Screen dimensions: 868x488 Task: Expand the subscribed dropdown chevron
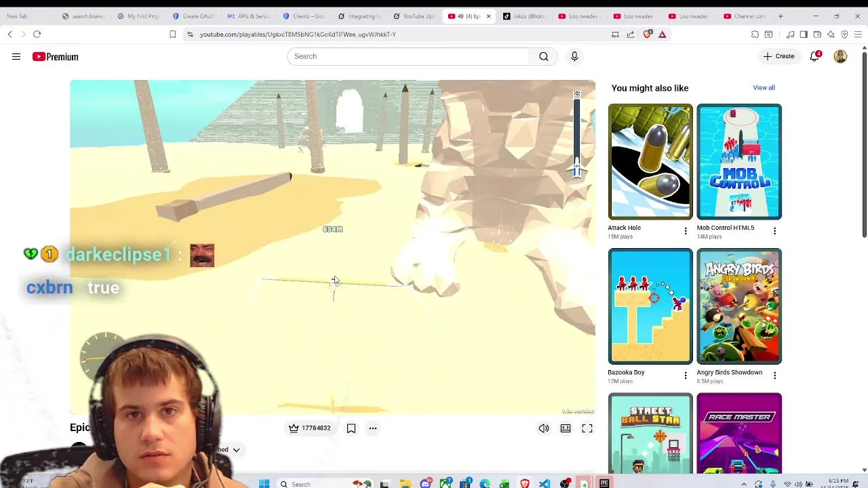point(236,450)
